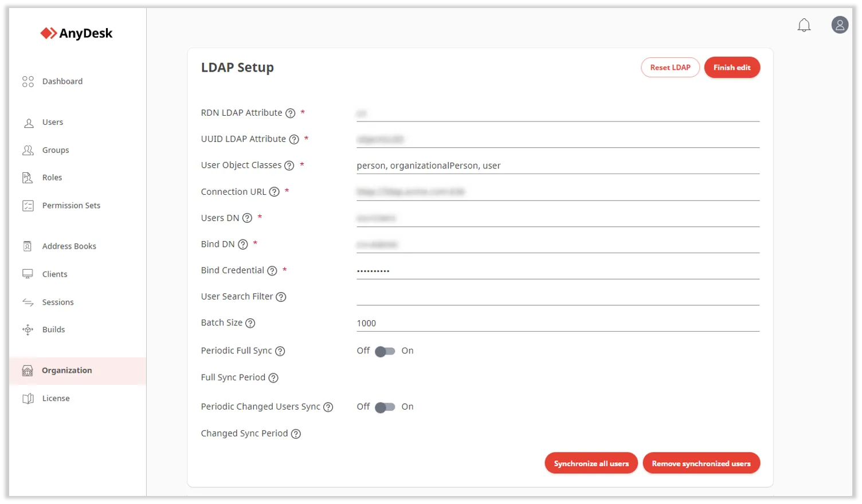Show help for Bind Credential
This screenshot has height=504, width=862.
272,271
